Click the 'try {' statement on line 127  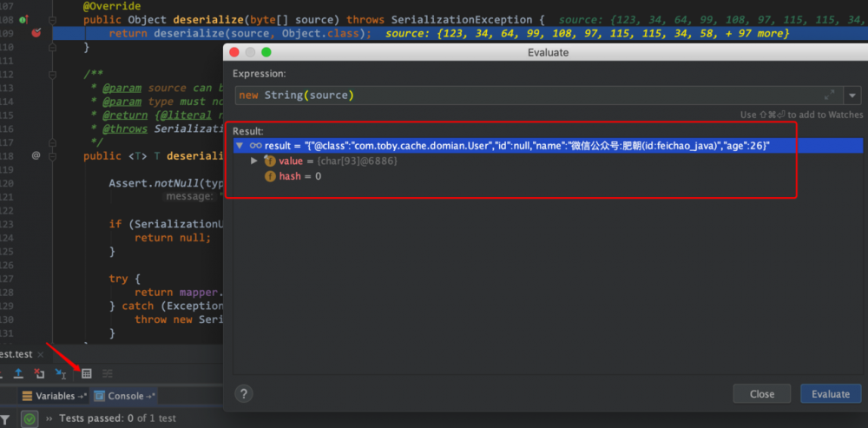tap(125, 279)
